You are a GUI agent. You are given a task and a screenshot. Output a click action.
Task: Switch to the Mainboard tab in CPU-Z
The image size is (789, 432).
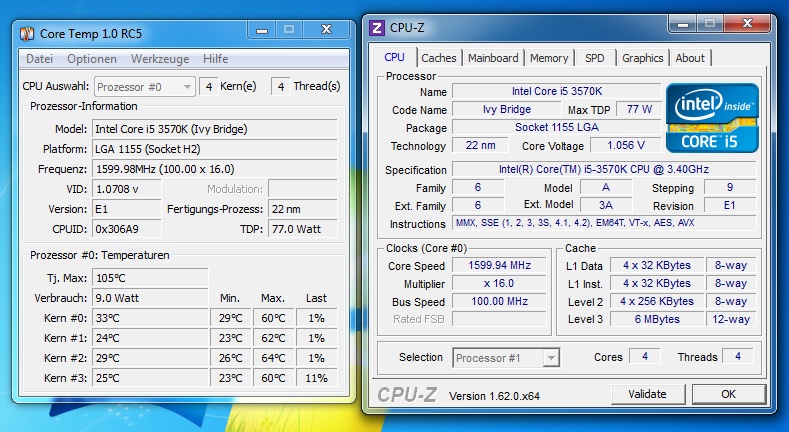pyautogui.click(x=493, y=58)
